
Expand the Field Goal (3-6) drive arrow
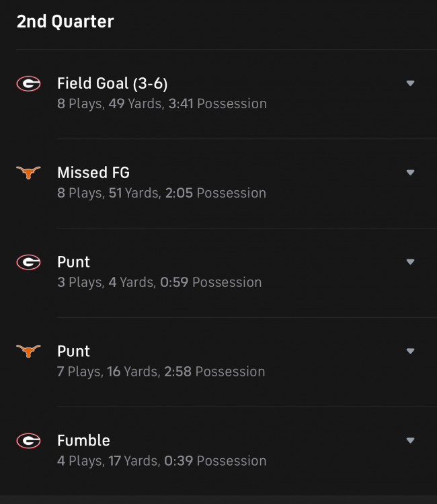(x=410, y=83)
